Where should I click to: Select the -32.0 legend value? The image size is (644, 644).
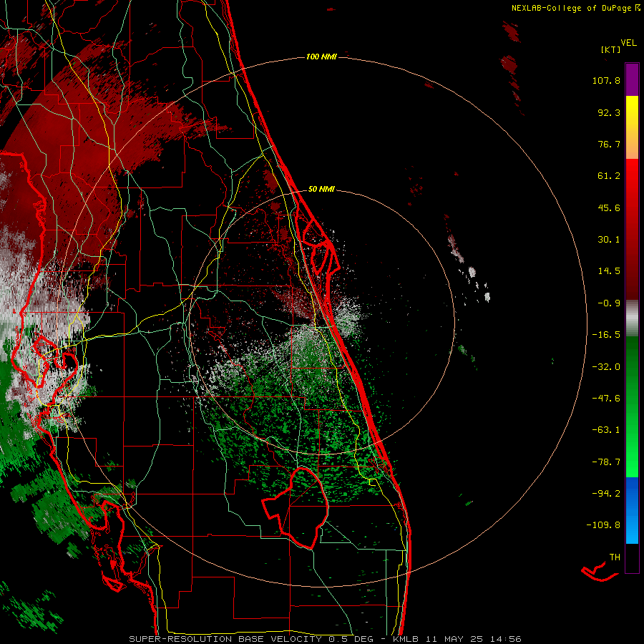pyautogui.click(x=606, y=367)
